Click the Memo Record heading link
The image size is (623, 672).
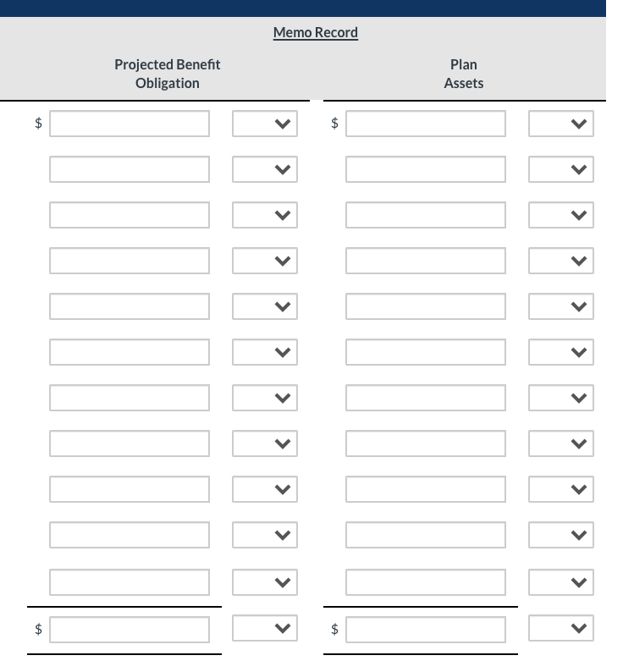315,32
